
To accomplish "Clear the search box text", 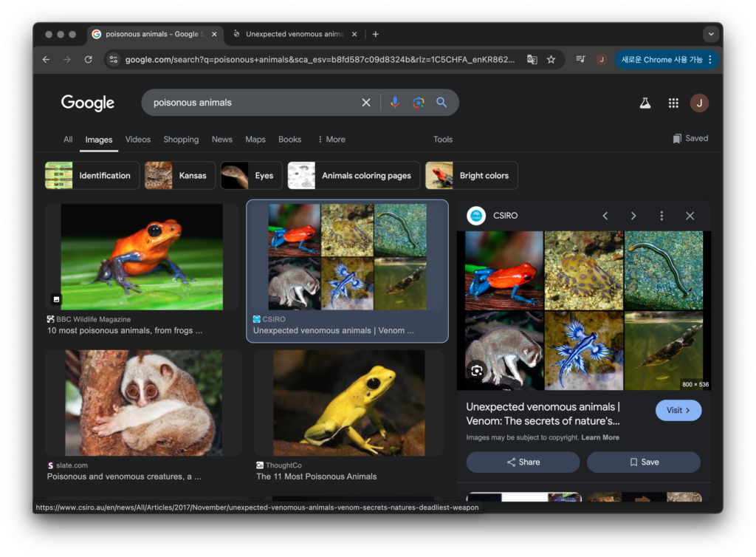I will (365, 103).
